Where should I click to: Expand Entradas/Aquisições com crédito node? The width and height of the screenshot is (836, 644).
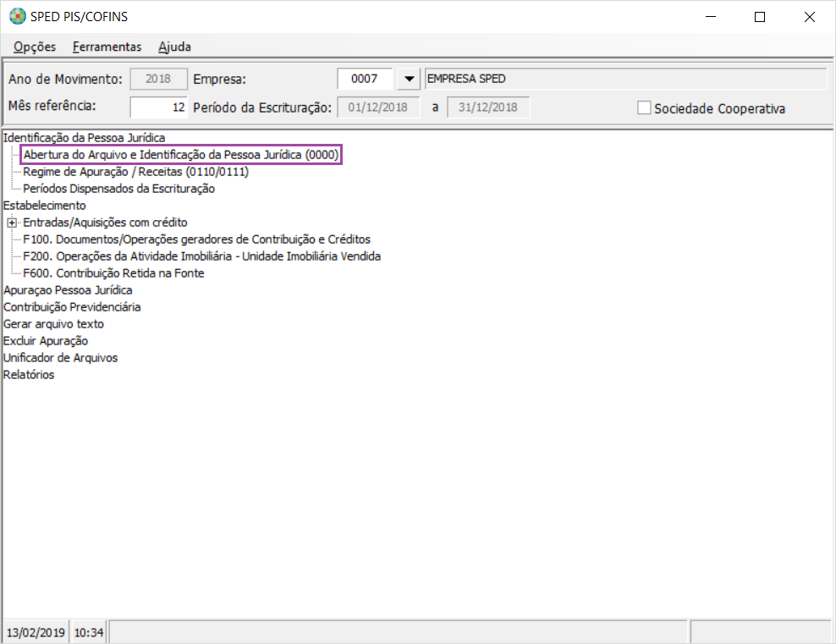[12, 223]
